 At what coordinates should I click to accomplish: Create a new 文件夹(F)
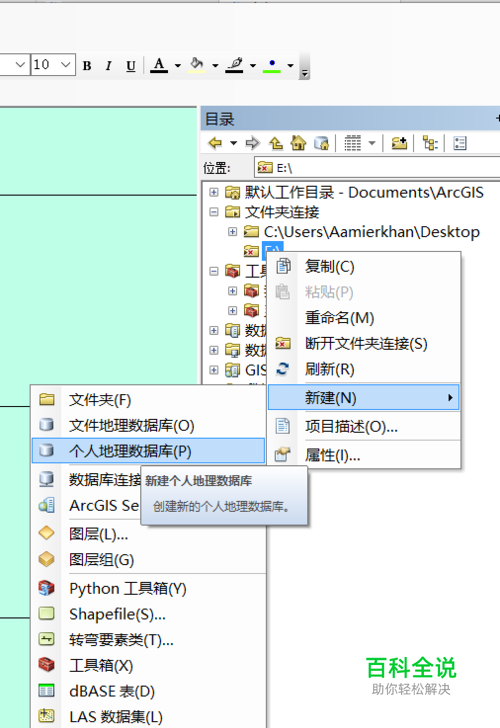(x=149, y=400)
